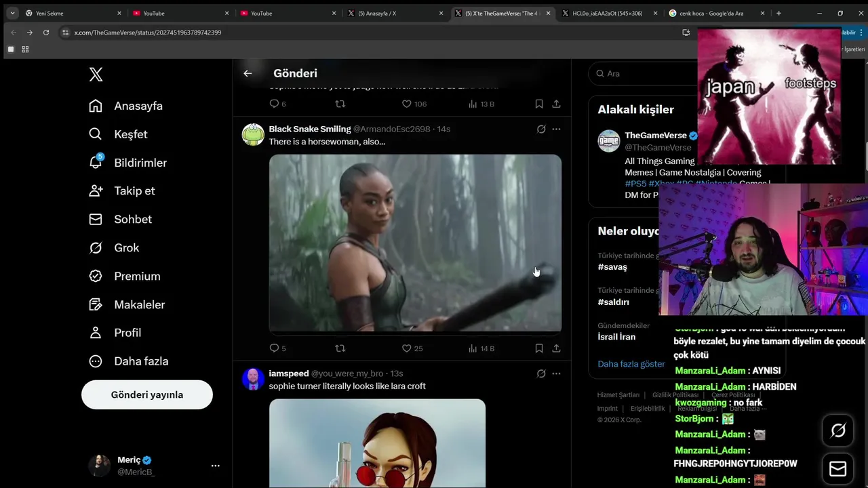Image resolution: width=868 pixels, height=488 pixels.
Task: Open more options on Black Snake Smiling post
Action: click(x=556, y=129)
